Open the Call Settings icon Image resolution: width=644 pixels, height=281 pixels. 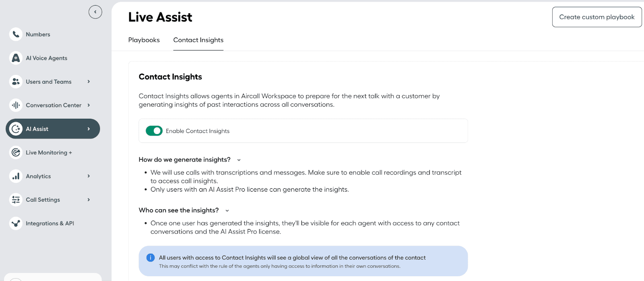point(15,200)
